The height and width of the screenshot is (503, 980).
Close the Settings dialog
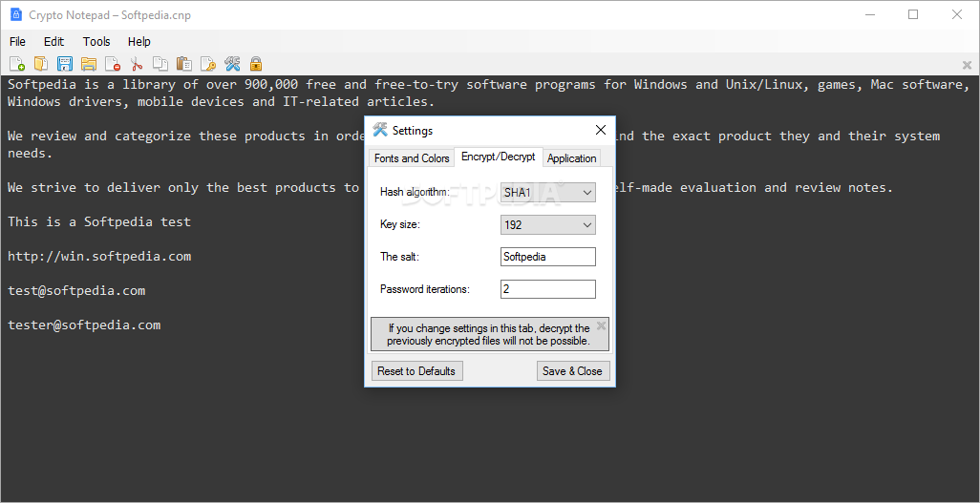click(601, 130)
